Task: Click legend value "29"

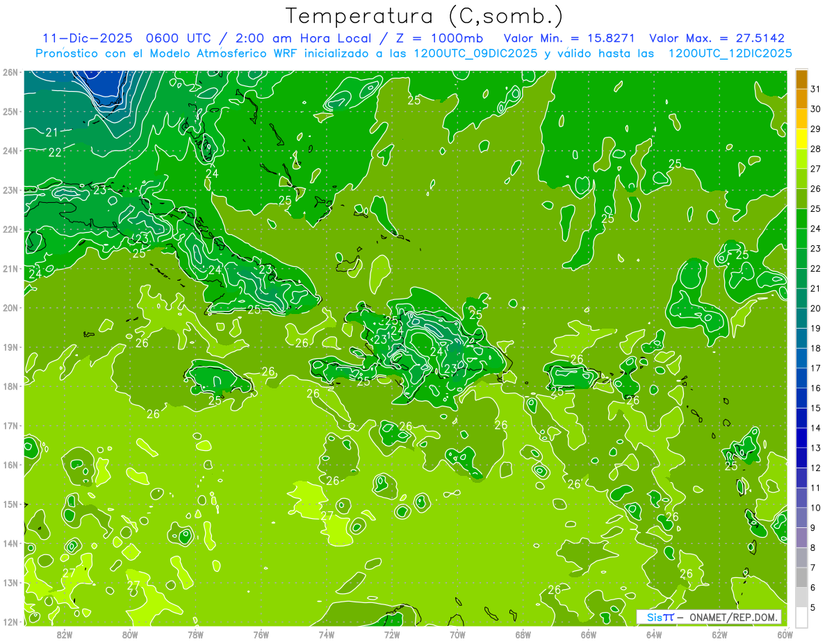Action: click(x=816, y=129)
